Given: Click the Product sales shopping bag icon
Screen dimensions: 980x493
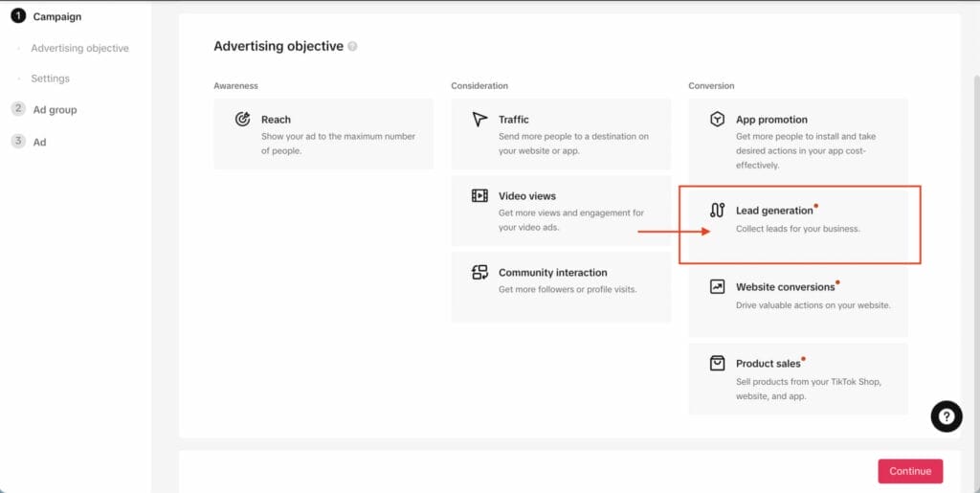Looking at the screenshot, I should click(x=718, y=363).
